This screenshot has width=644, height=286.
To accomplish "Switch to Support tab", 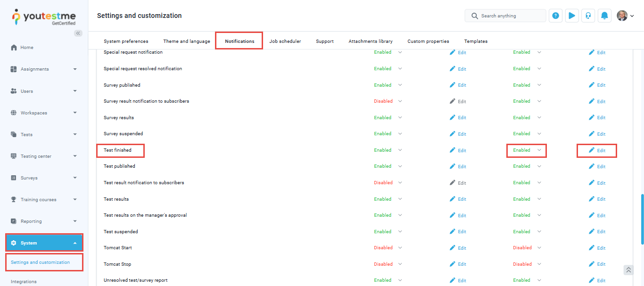I will click(325, 41).
